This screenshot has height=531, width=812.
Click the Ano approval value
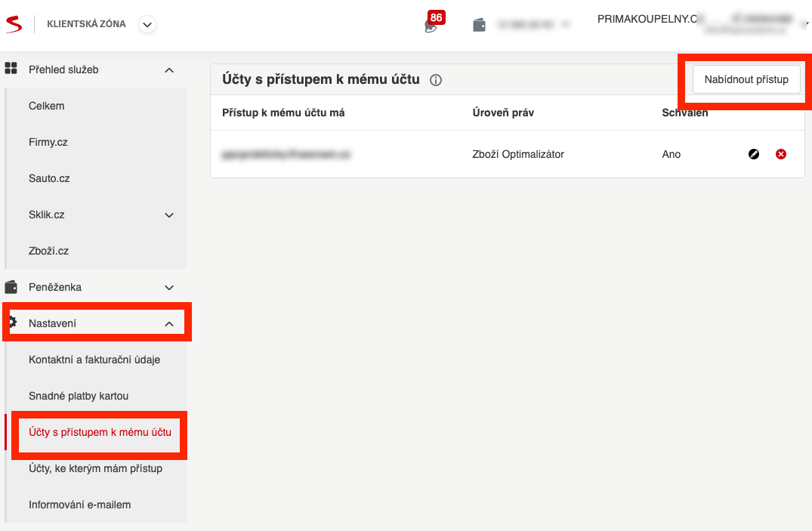tap(672, 154)
